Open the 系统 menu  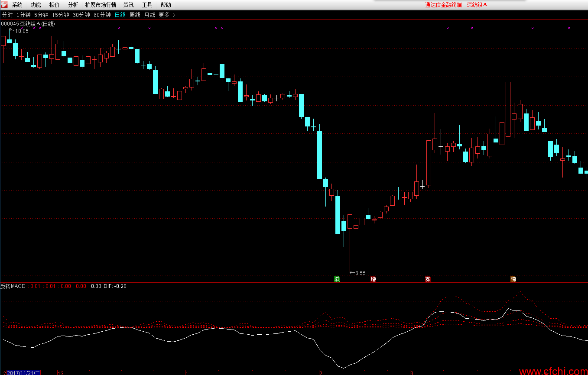[x=17, y=5]
